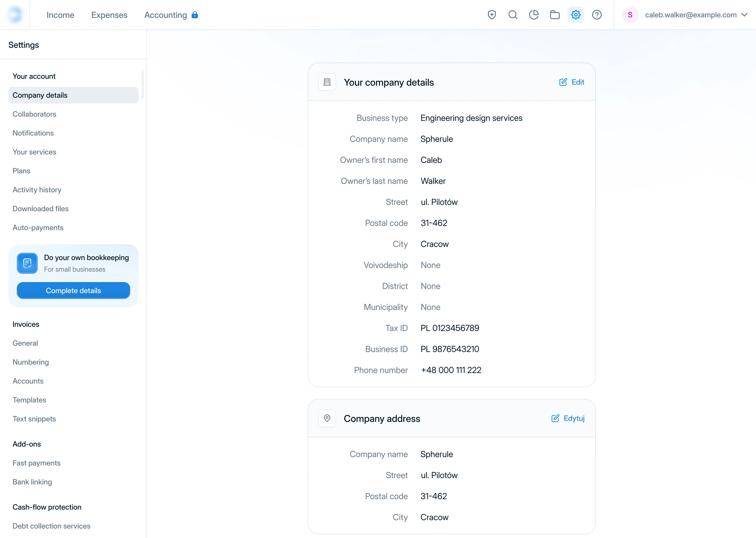Click the bookkeeping document icon in the banner
This screenshot has width=756, height=538.
click(27, 263)
